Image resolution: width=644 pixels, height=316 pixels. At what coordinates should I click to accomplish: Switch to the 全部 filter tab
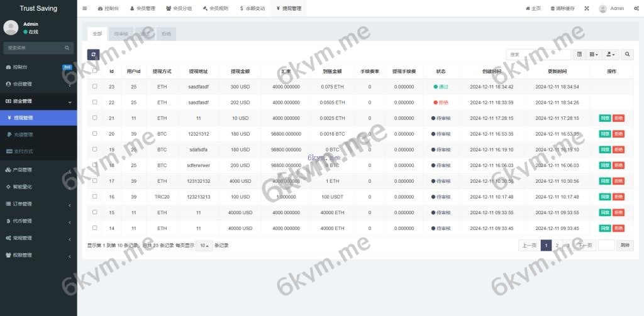click(x=97, y=34)
